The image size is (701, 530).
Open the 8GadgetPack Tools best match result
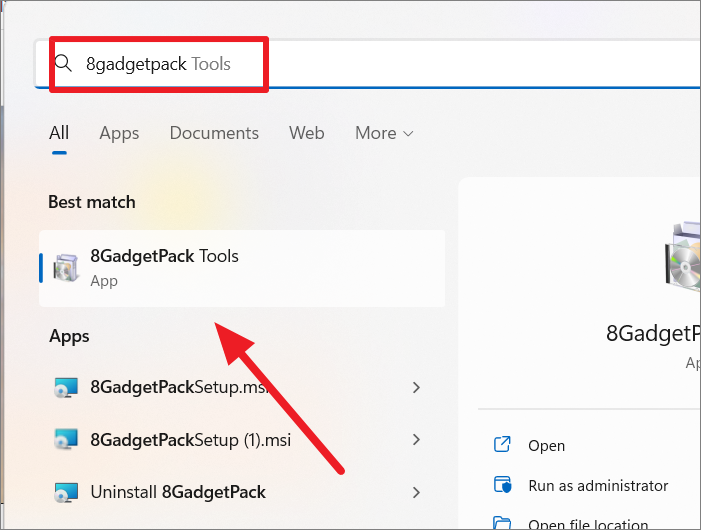click(x=242, y=268)
